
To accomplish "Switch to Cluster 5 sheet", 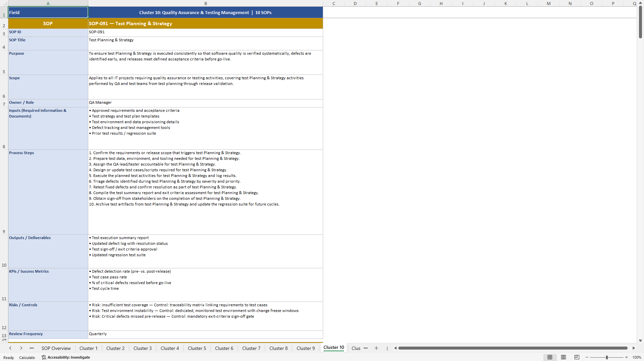I will [197, 348].
